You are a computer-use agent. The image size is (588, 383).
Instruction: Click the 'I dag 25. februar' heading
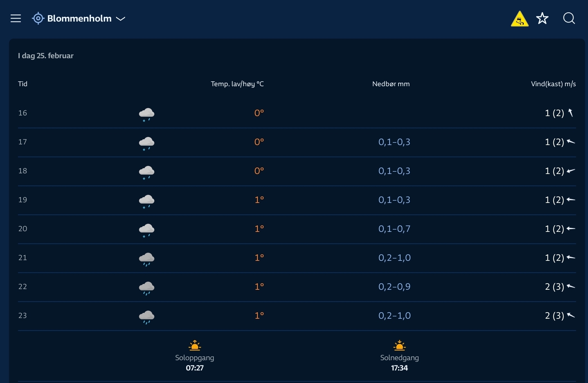click(x=46, y=56)
